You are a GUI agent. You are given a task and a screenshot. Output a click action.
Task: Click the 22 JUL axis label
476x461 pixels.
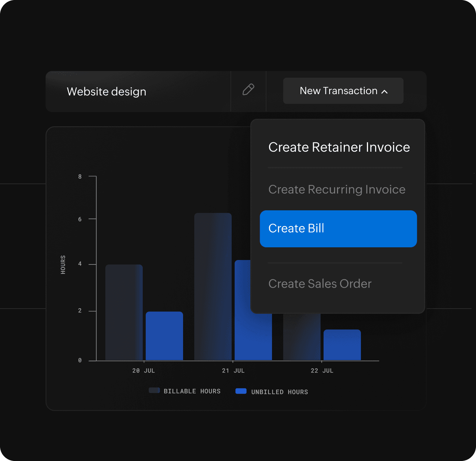322,371
